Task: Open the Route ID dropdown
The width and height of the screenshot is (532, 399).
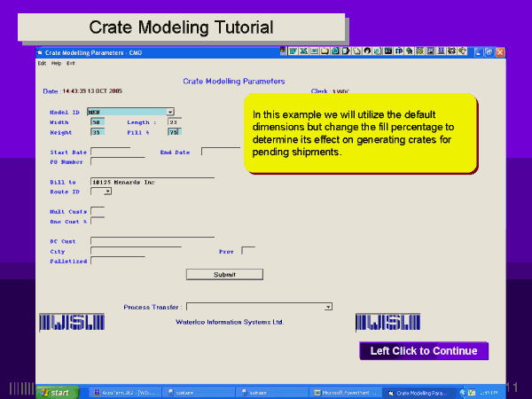Action: [107, 191]
